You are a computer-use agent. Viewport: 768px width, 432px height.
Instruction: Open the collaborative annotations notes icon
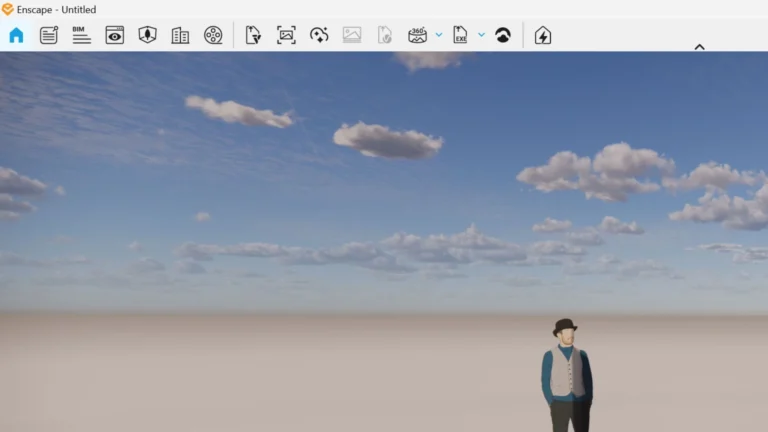tap(48, 35)
